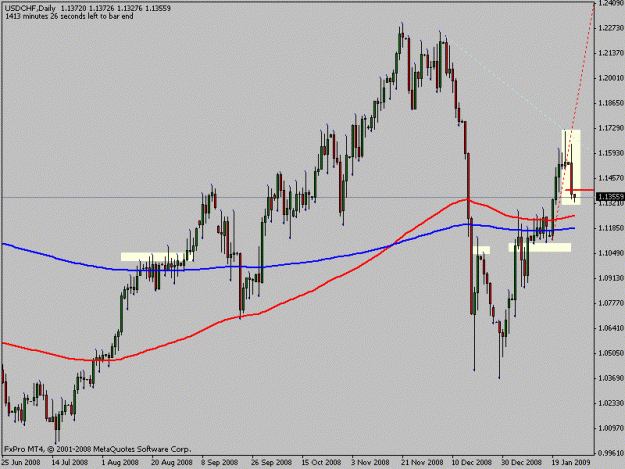625x469 pixels.
Task: Click the 15 Oct 2008 date label
Action: [322, 463]
